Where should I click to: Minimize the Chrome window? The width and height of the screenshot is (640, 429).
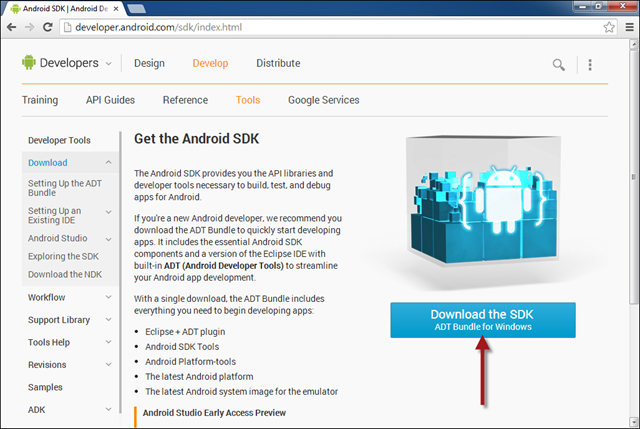pyautogui.click(x=582, y=6)
